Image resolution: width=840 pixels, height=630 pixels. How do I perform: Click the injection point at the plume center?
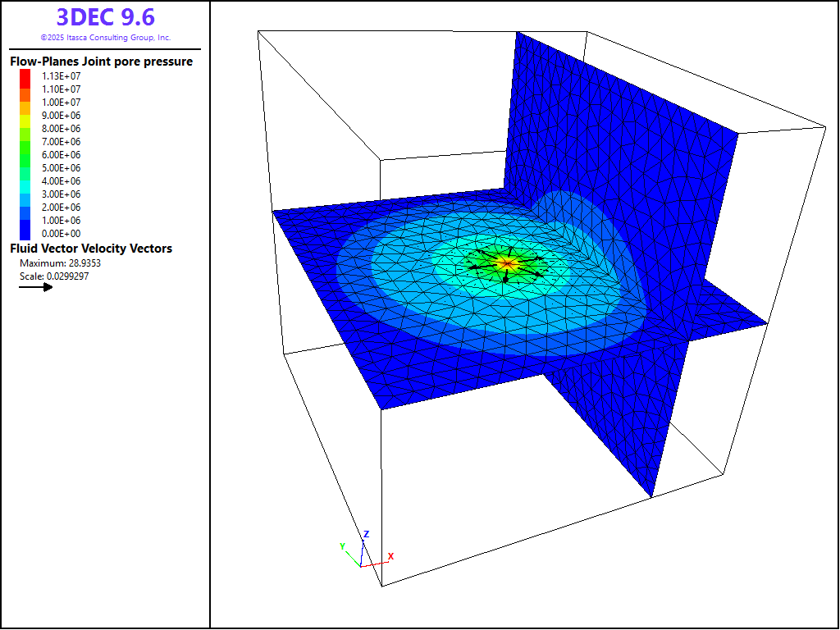[x=507, y=263]
